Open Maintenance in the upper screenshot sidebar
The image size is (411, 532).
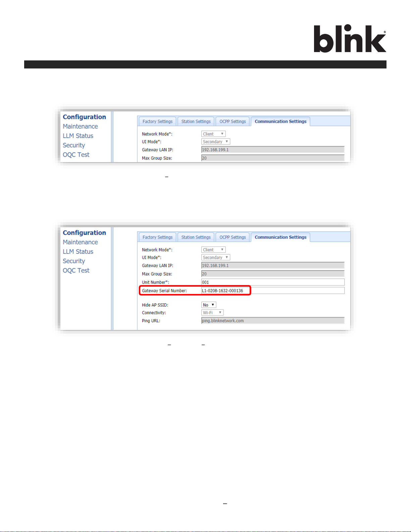tap(80, 126)
